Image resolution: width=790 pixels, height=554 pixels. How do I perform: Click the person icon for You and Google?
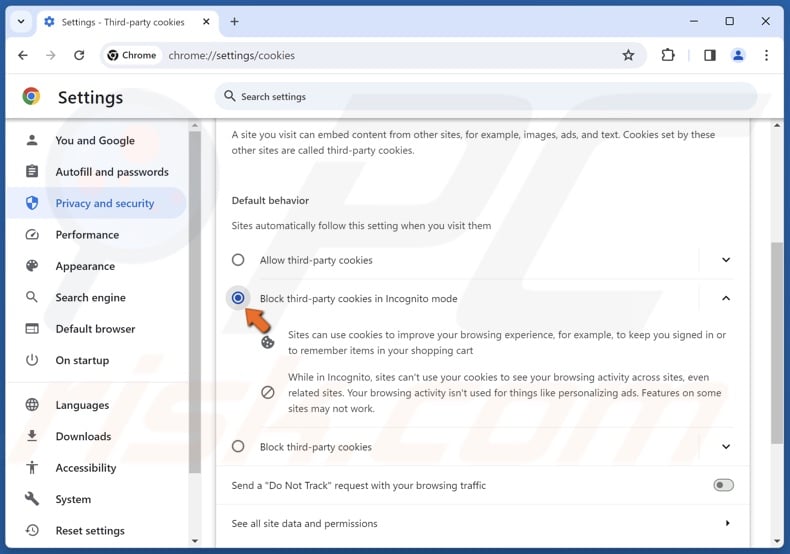(32, 140)
